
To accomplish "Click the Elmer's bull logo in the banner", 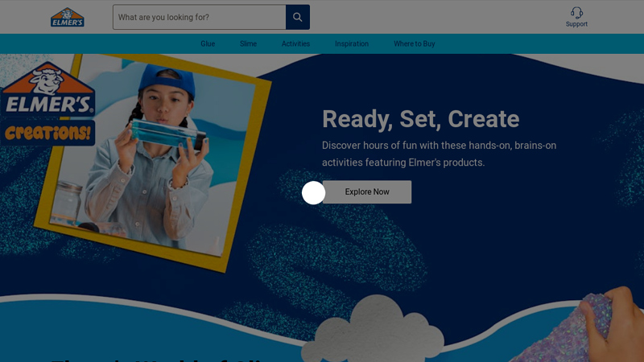I will coord(47,89).
